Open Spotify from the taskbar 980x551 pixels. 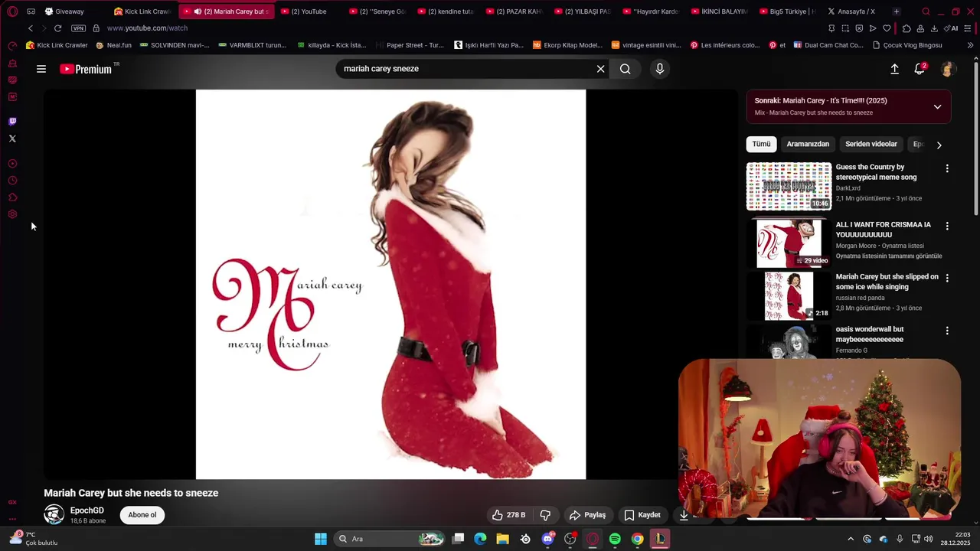[x=615, y=539]
